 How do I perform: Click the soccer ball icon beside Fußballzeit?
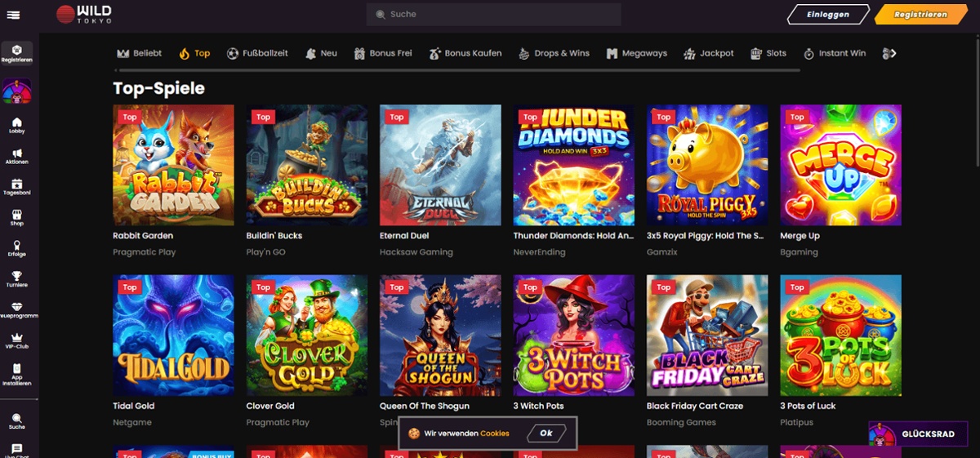[233, 53]
